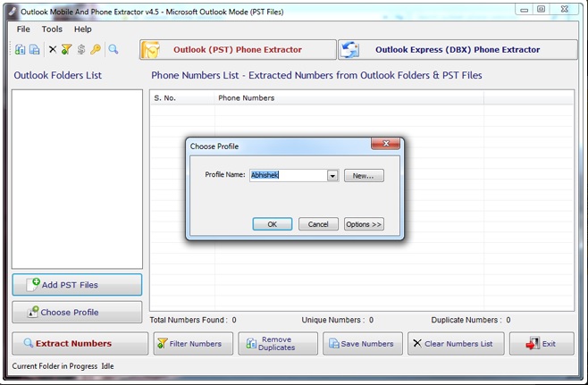Image resolution: width=588 pixels, height=385 pixels.
Task: Minimize the Outlook Mobile And Phone Extractor window
Action: point(525,9)
